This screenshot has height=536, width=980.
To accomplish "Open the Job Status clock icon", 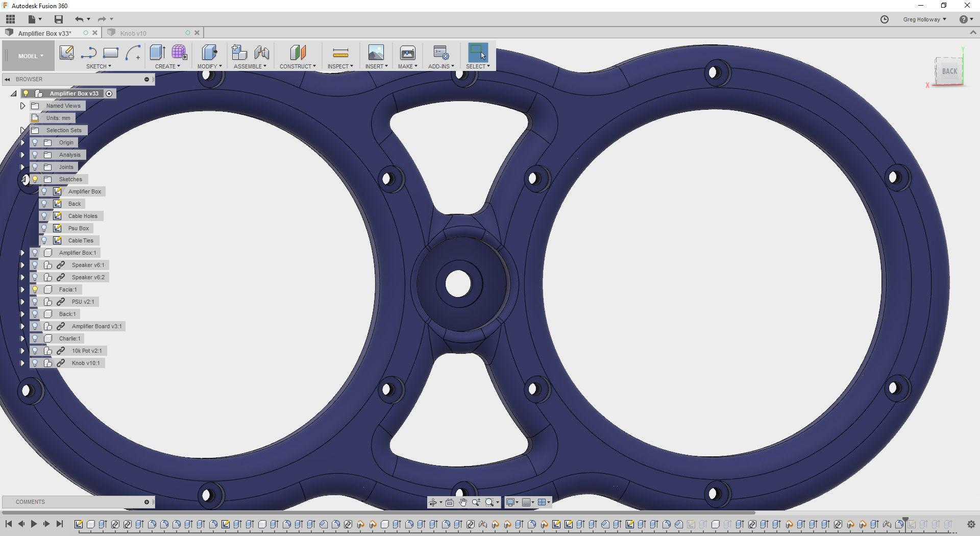I will point(885,19).
